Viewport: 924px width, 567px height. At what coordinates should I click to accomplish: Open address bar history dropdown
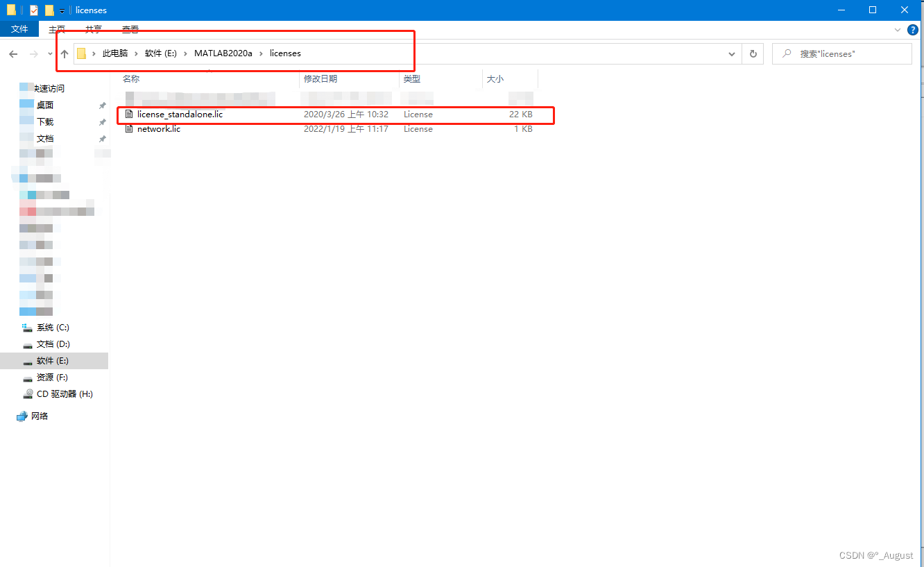point(733,53)
